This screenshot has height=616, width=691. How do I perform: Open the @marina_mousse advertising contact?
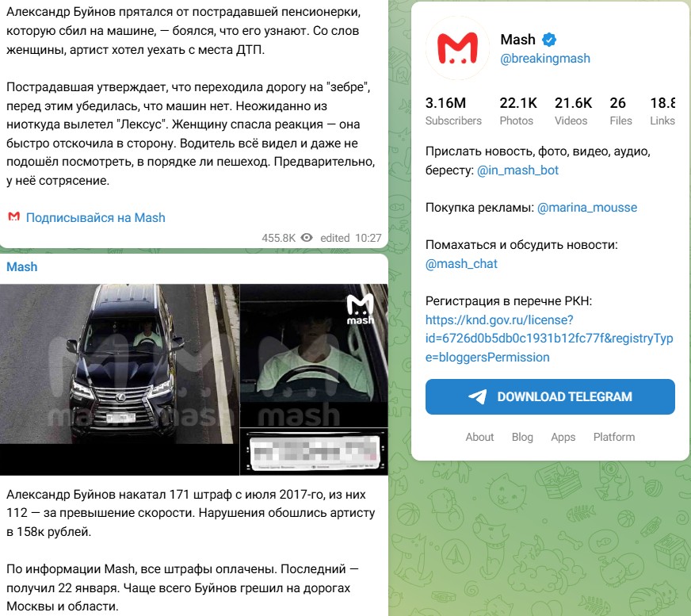coord(587,207)
